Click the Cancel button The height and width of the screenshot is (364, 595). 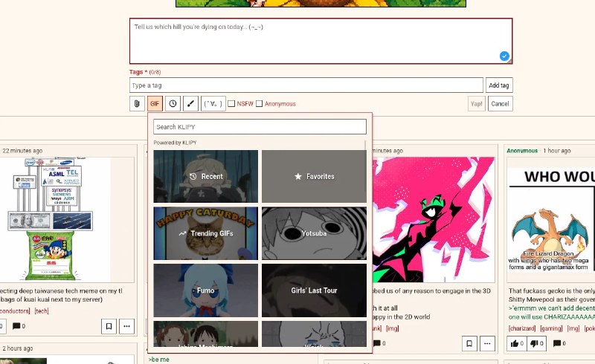click(500, 103)
